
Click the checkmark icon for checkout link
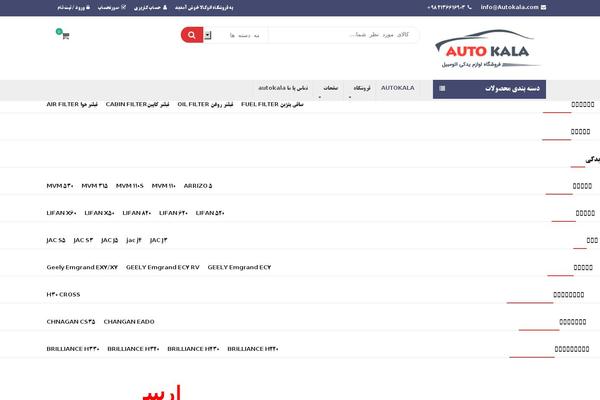pos(123,7)
